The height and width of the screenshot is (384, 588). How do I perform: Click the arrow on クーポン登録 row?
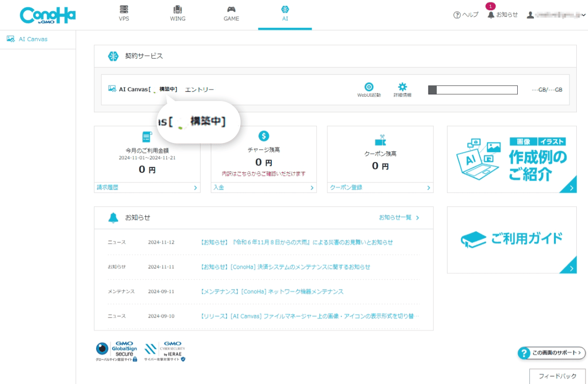428,187
